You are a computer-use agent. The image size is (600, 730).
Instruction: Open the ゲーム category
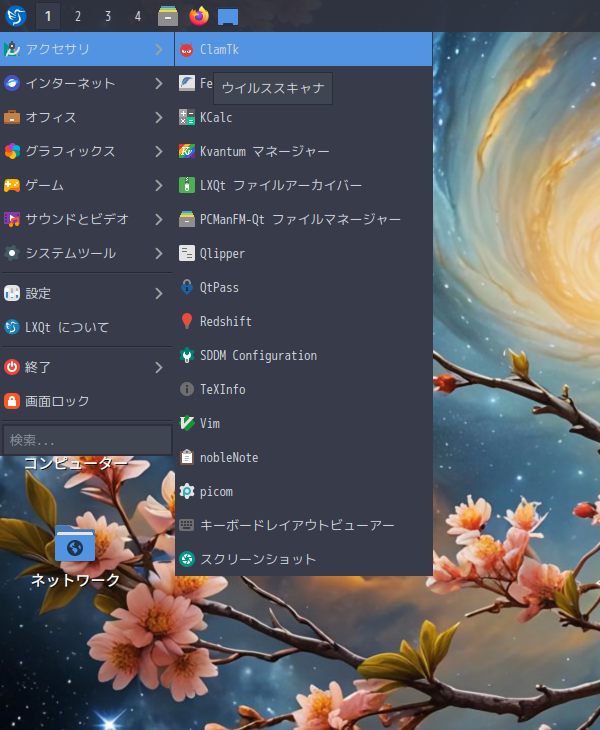[87, 185]
